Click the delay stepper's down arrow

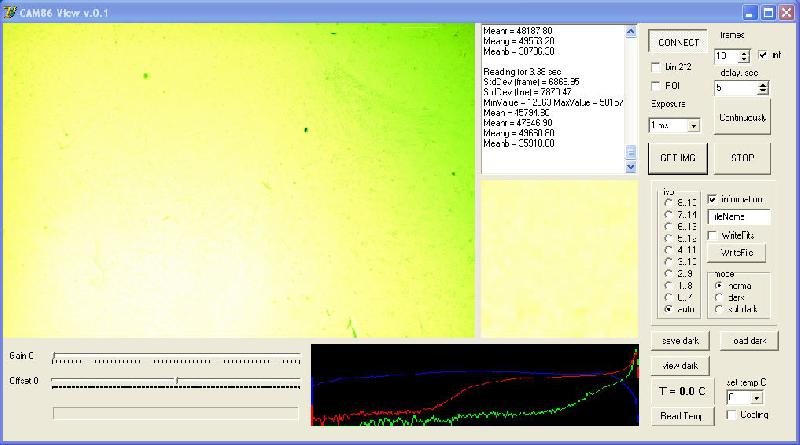click(763, 91)
